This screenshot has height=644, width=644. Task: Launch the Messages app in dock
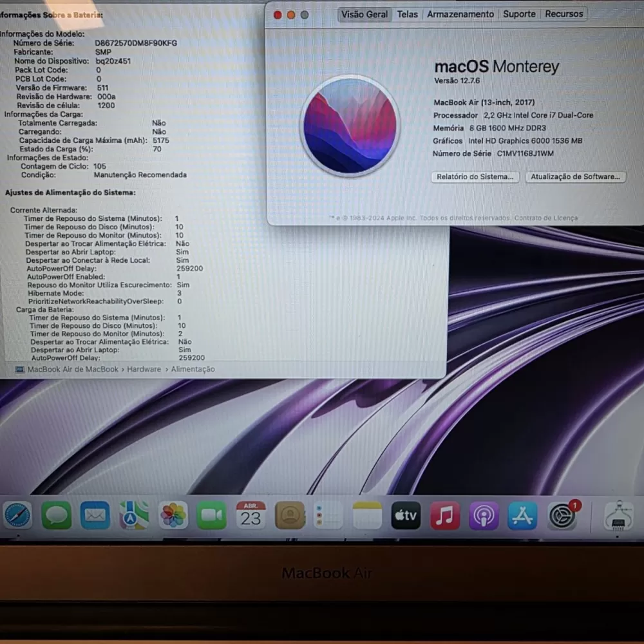pyautogui.click(x=57, y=515)
